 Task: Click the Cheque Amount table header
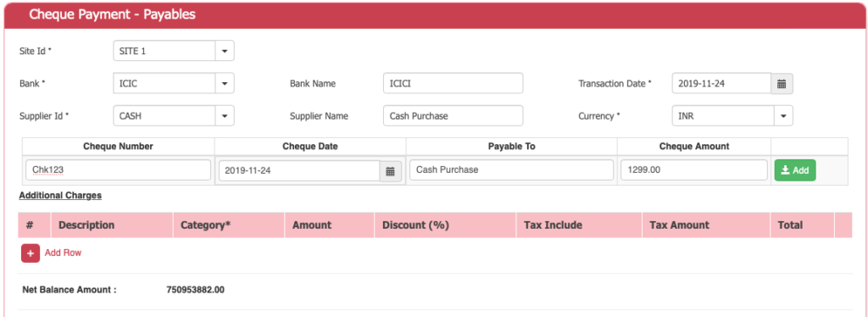click(694, 147)
